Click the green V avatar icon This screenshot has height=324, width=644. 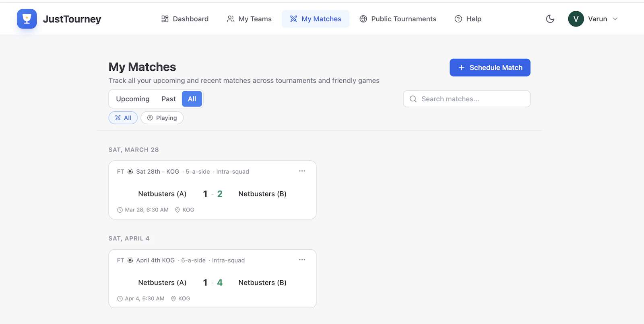tap(576, 19)
